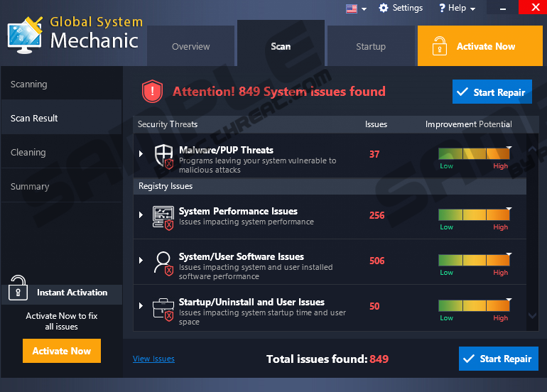Viewport: 547px width, 392px height.
Task: Click the Registry Issues section header
Action: coord(330,186)
